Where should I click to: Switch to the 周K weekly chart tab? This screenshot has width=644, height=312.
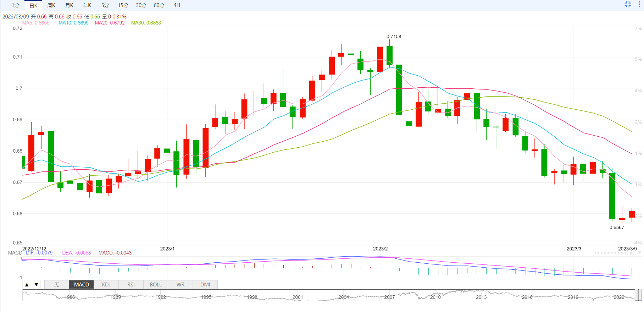point(51,5)
